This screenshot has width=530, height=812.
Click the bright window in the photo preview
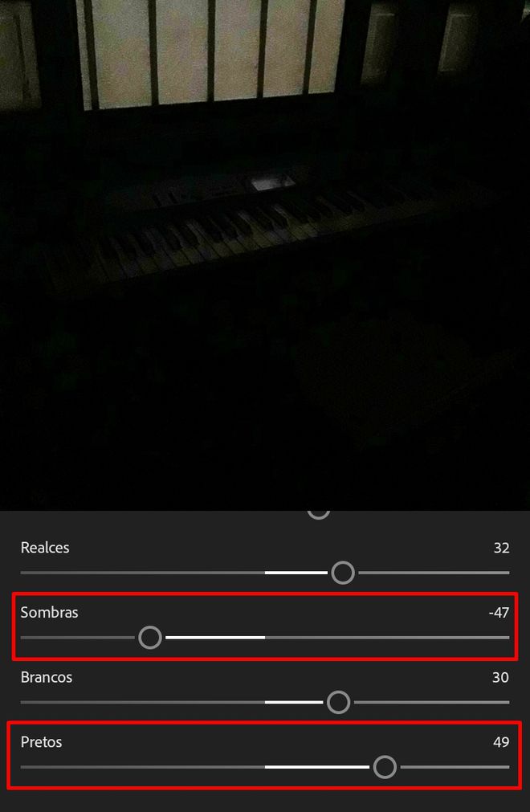(x=210, y=51)
